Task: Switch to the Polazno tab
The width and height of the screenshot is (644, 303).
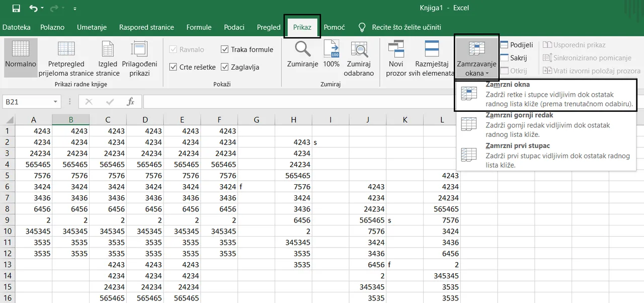Action: pyautogui.click(x=52, y=27)
